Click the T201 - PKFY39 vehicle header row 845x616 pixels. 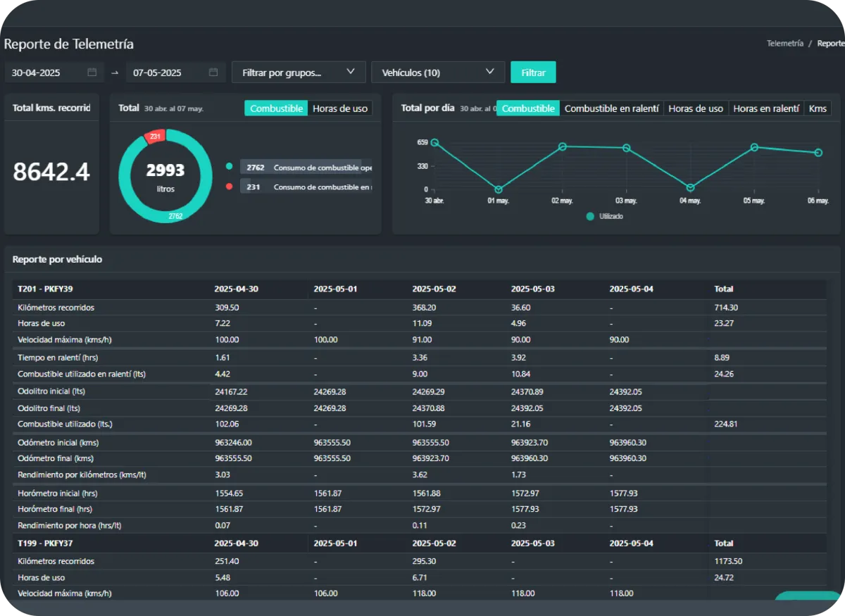(x=45, y=289)
